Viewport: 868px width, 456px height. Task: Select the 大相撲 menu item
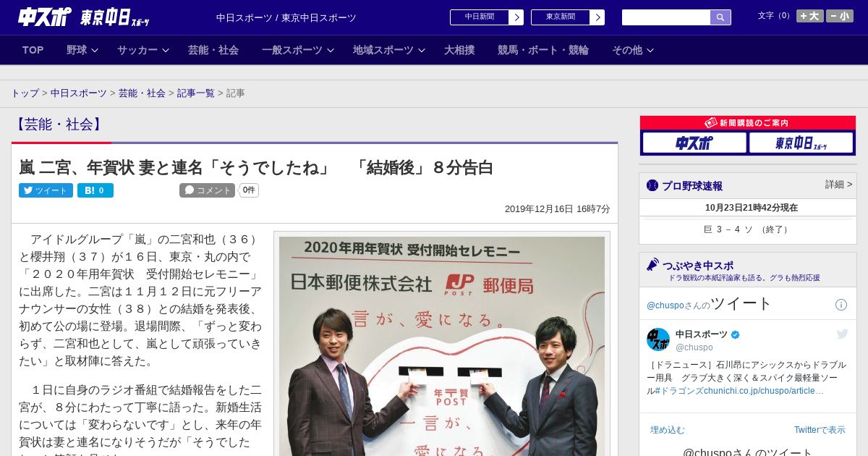[x=459, y=50]
